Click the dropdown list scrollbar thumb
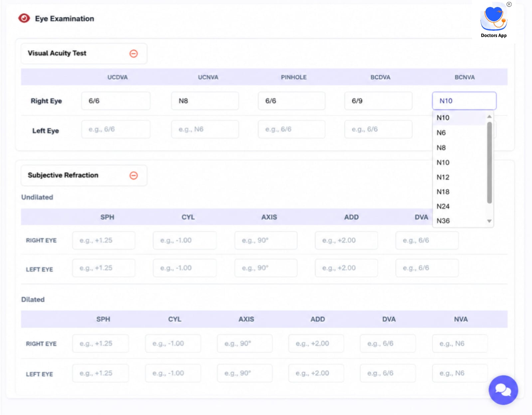 [x=489, y=162]
